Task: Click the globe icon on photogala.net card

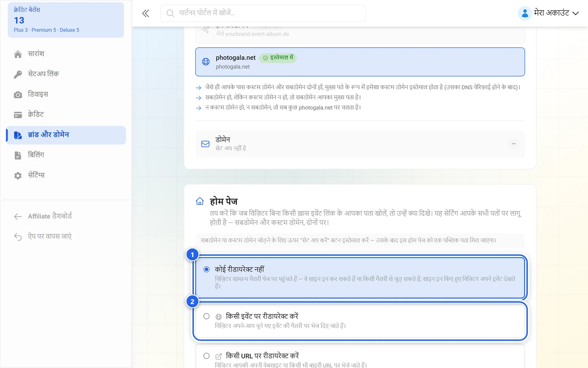Action: click(x=206, y=62)
